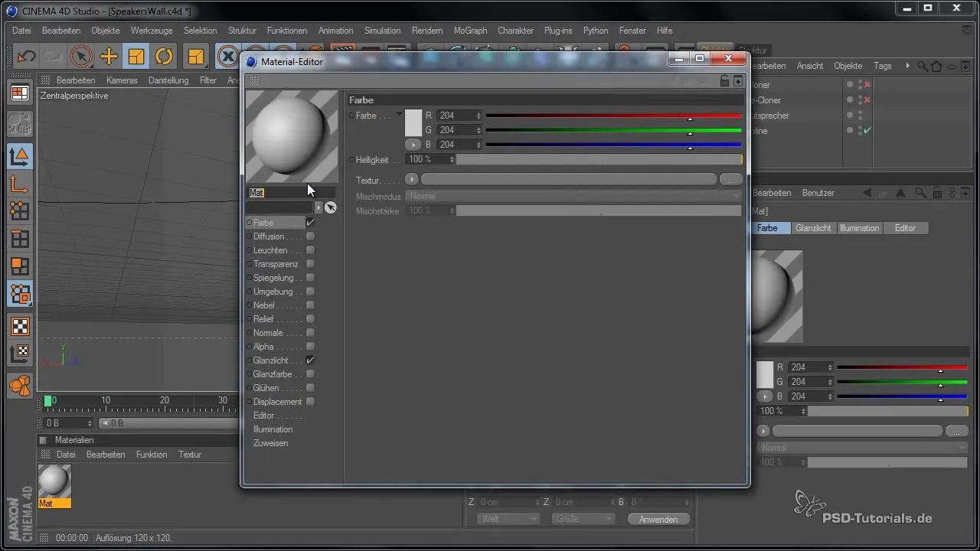The width and height of the screenshot is (980, 551).
Task: Expand the Object Manager menu overflow arrow
Action: 908,66
